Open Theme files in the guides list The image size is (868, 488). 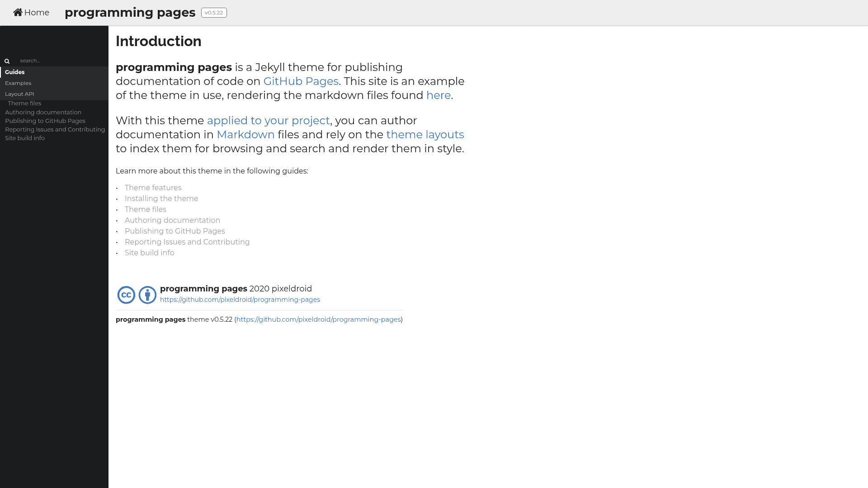146,210
